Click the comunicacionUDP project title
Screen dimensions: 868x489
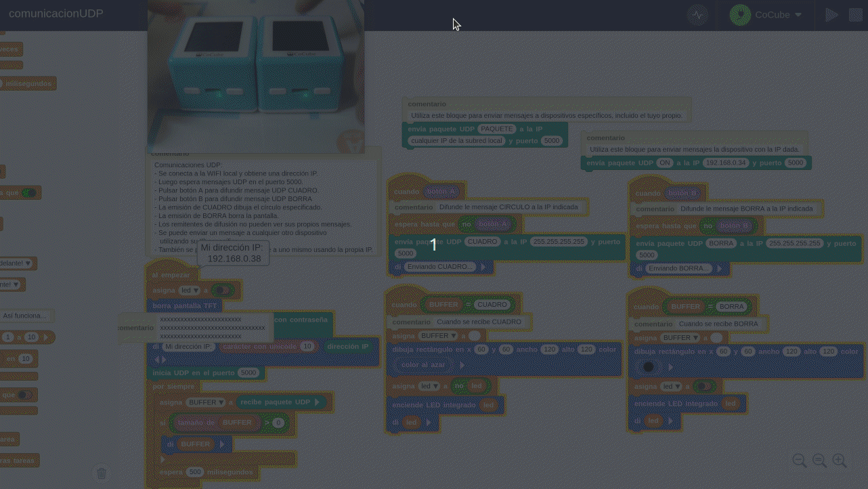click(56, 14)
